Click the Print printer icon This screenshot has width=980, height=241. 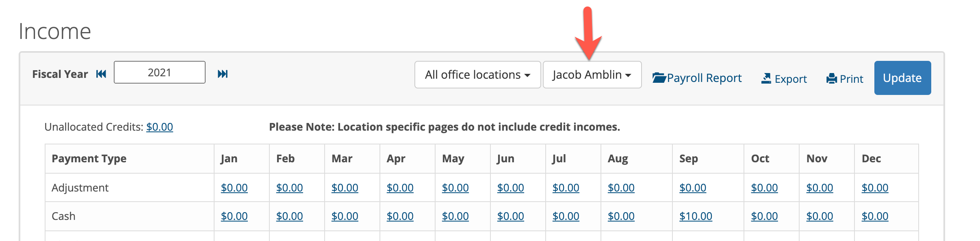pos(832,78)
